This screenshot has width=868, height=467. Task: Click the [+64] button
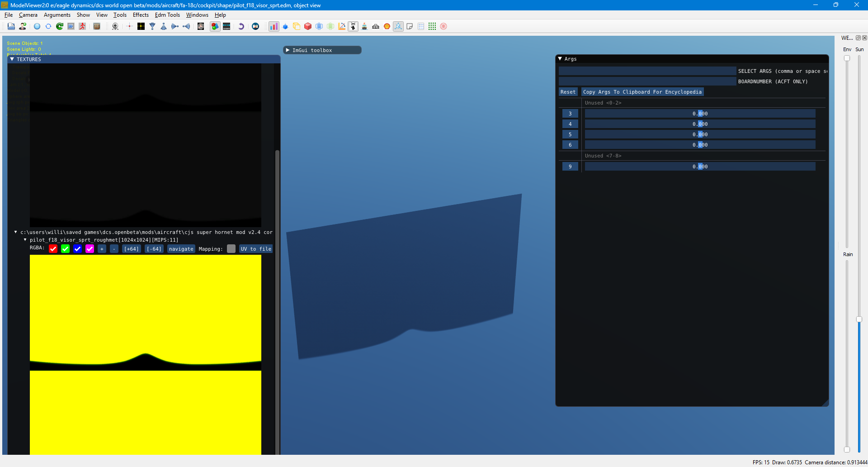(132, 249)
